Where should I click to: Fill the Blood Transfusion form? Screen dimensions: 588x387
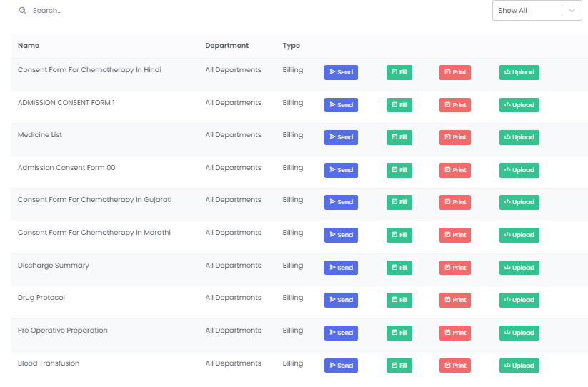[399, 366]
